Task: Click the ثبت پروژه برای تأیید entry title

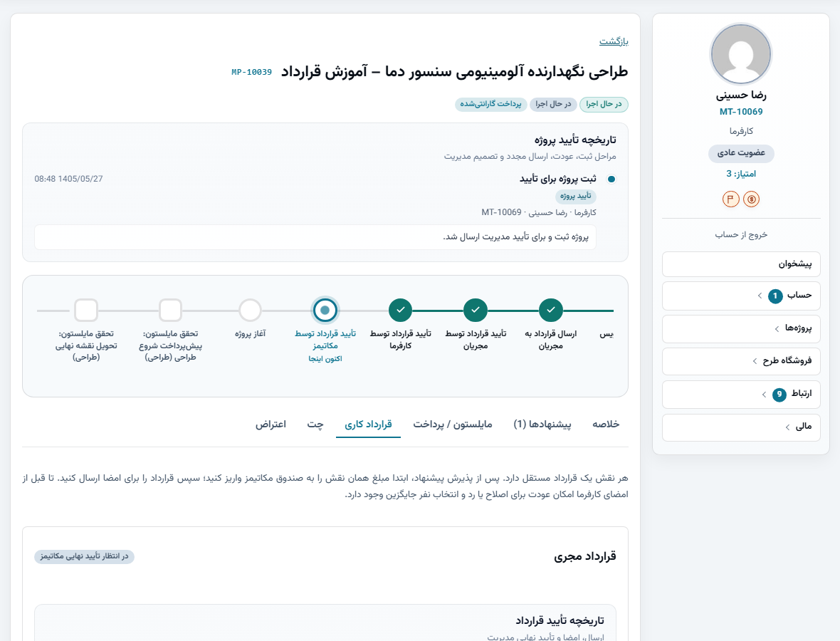Action: (557, 179)
